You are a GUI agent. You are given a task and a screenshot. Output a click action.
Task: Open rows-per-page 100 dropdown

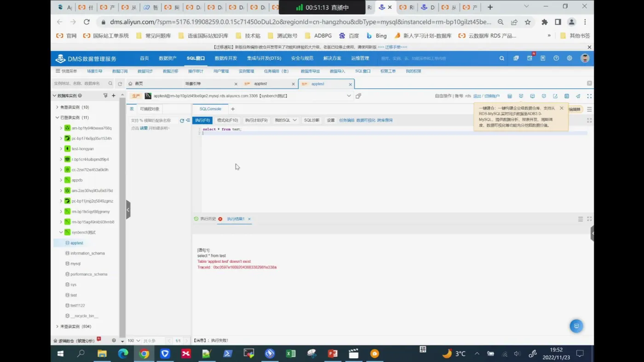[134, 341]
